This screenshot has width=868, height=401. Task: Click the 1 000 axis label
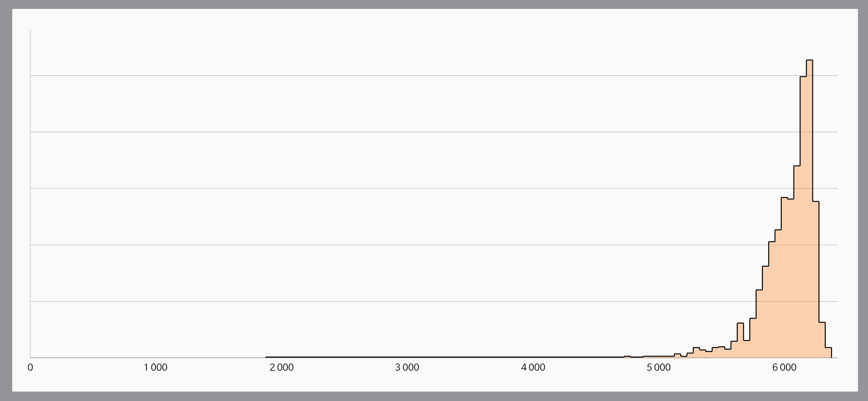[156, 367]
